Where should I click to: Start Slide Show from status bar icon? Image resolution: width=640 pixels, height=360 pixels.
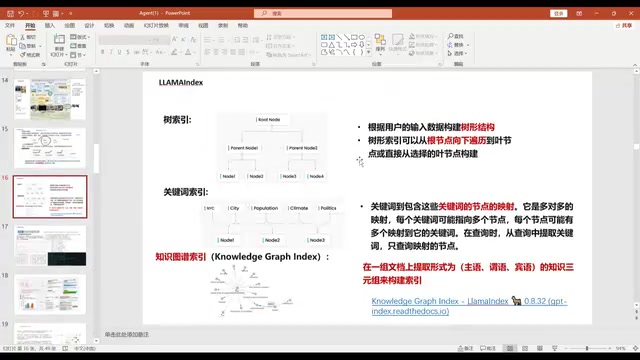(555, 348)
